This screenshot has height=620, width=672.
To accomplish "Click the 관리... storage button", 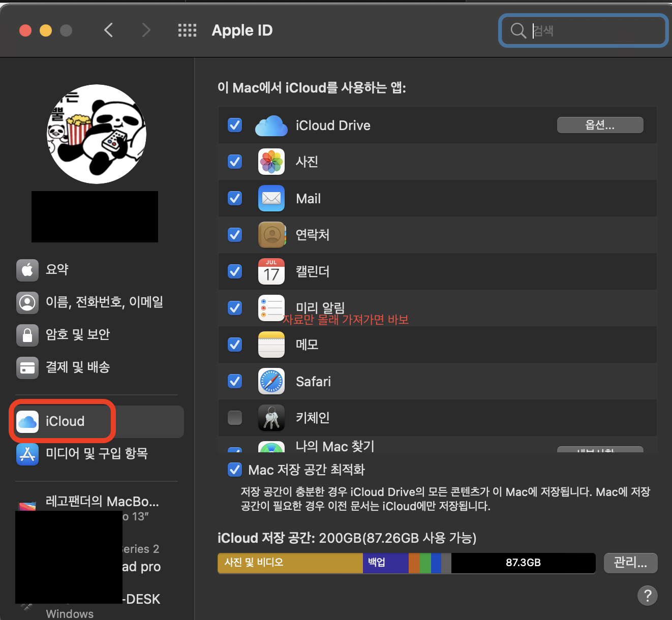I will [630, 563].
